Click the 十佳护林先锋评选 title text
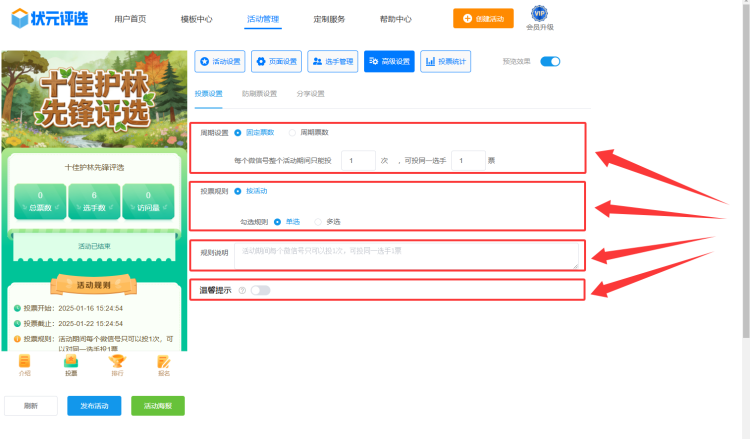The height and width of the screenshot is (439, 750). point(94,167)
